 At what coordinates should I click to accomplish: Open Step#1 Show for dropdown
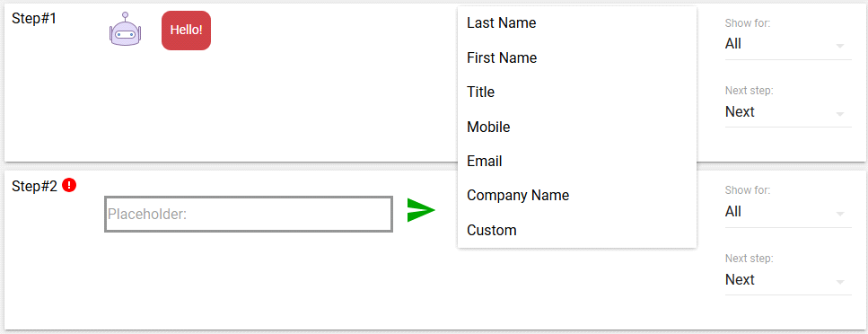788,44
